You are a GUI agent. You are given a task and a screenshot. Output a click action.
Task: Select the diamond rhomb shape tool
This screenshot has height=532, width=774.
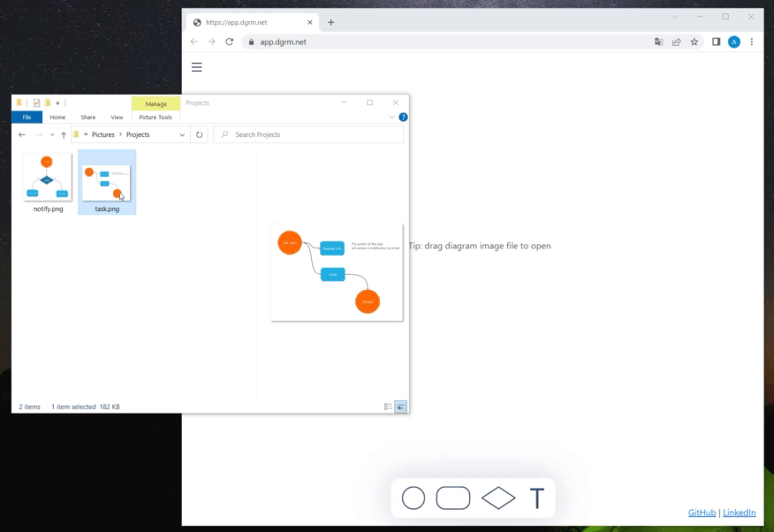pos(498,498)
